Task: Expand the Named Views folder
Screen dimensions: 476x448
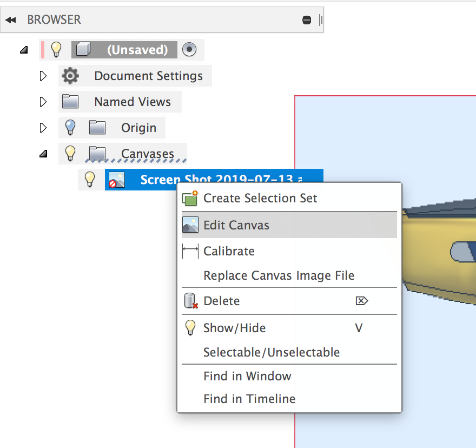Action: 43,102
